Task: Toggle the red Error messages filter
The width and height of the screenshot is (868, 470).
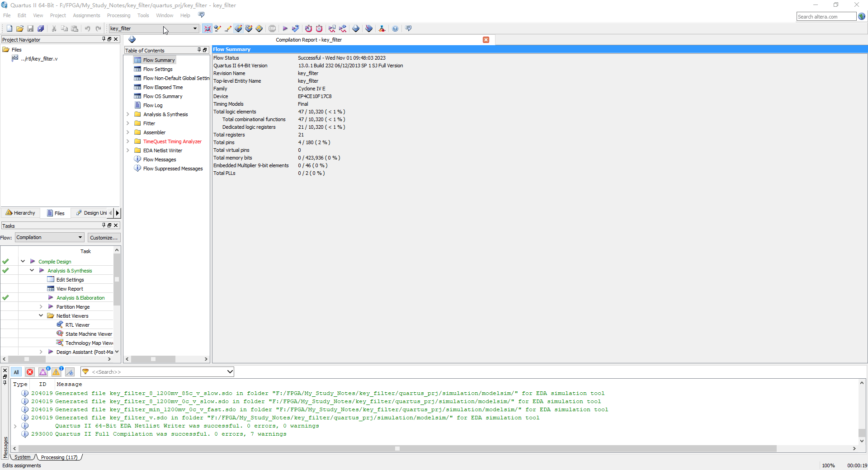Action: coord(30,372)
